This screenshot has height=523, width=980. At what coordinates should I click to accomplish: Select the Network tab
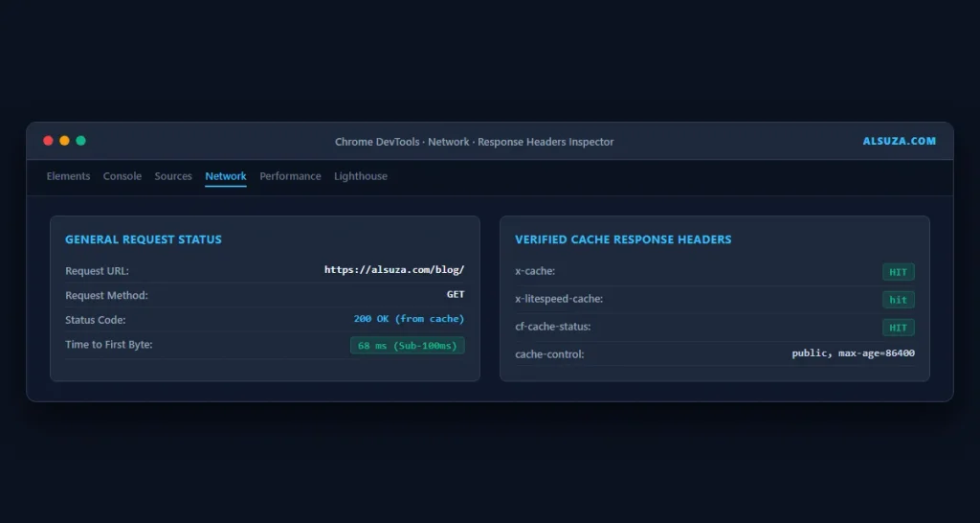tap(226, 176)
